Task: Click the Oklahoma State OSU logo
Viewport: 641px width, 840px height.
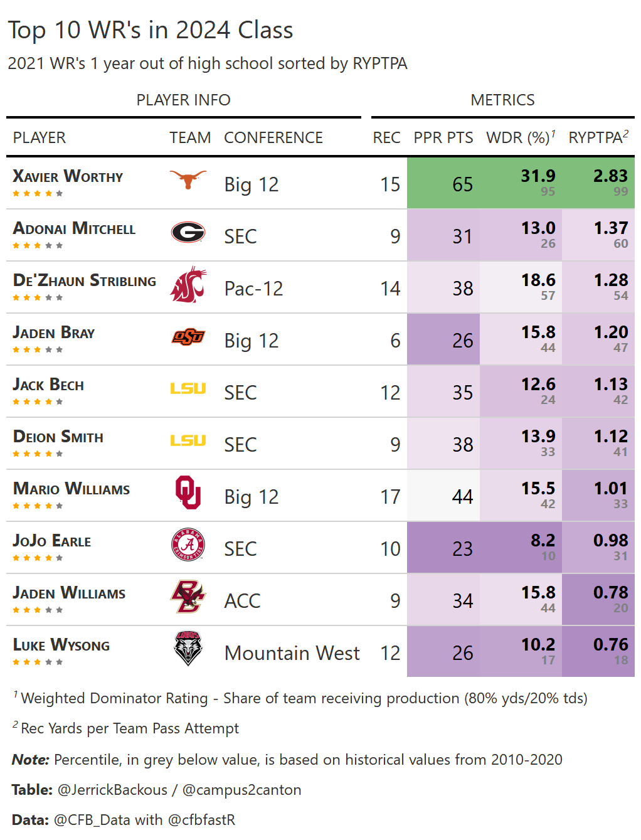Action: click(x=188, y=337)
